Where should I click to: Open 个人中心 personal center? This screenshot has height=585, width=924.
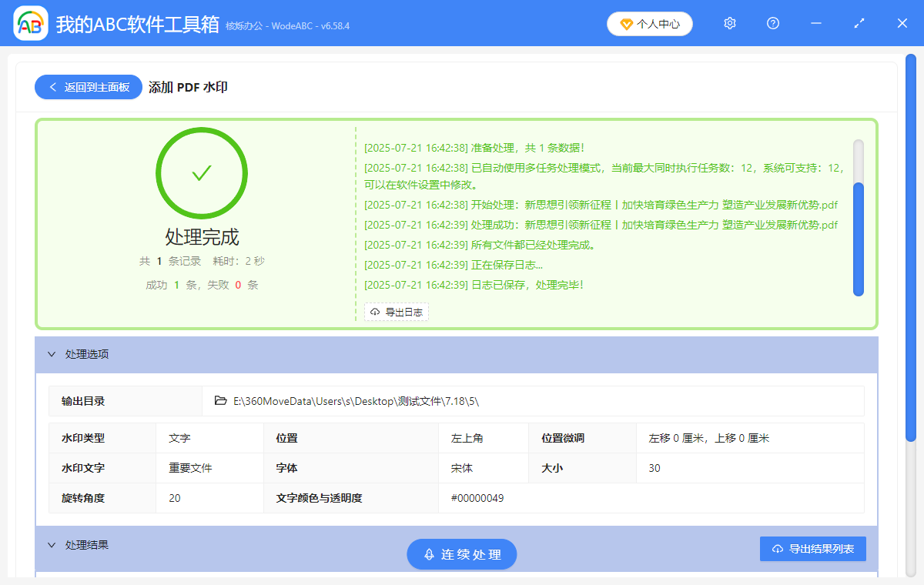coord(649,24)
